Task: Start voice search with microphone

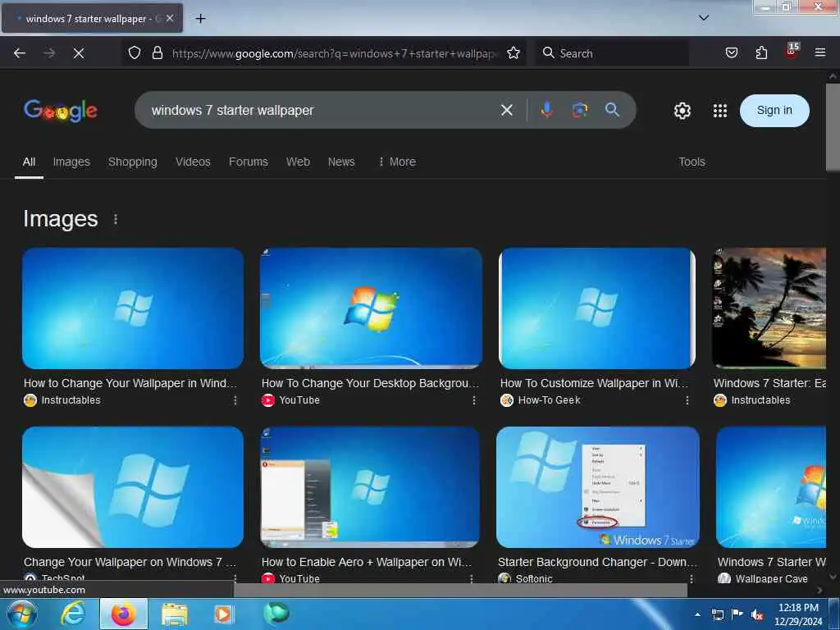Action: coord(546,110)
